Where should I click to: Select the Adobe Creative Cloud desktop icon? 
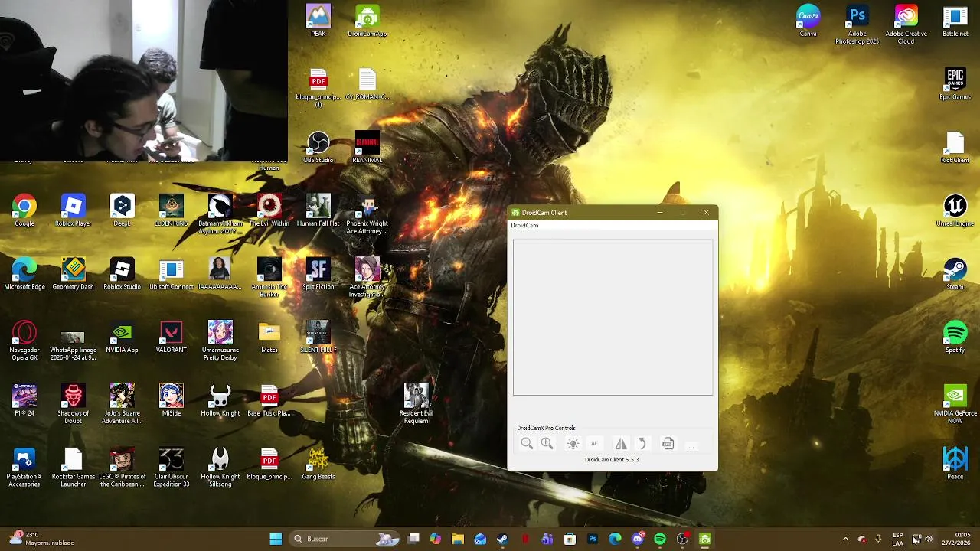click(x=906, y=24)
